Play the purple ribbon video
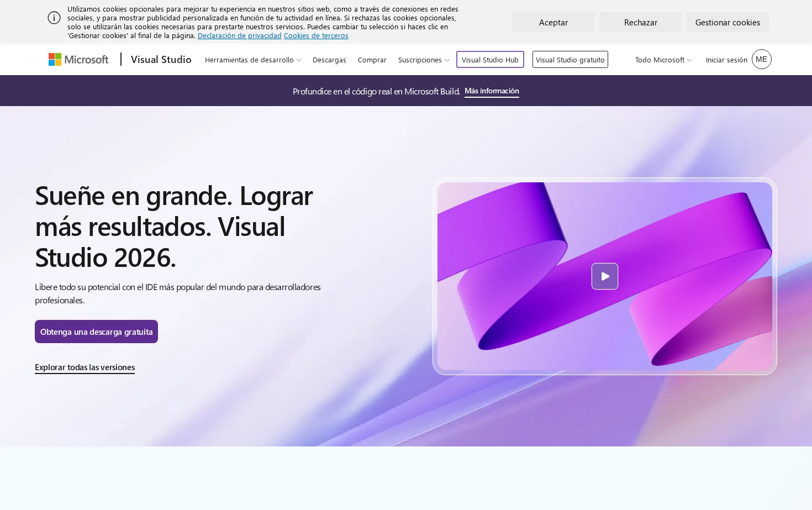Image resolution: width=812 pixels, height=510 pixels. tap(605, 276)
